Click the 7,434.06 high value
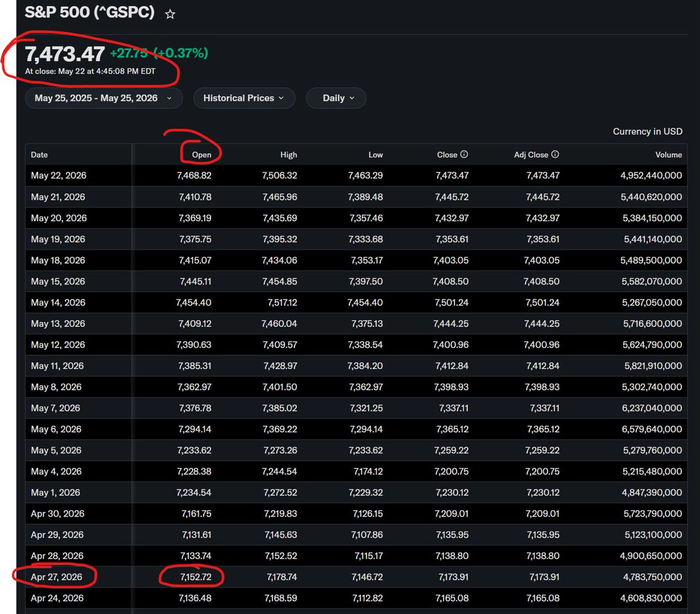The height and width of the screenshot is (614, 700). coord(279,260)
